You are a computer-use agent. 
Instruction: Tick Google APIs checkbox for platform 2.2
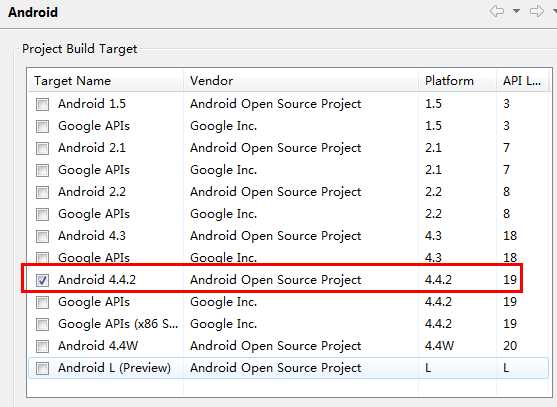[x=42, y=215]
